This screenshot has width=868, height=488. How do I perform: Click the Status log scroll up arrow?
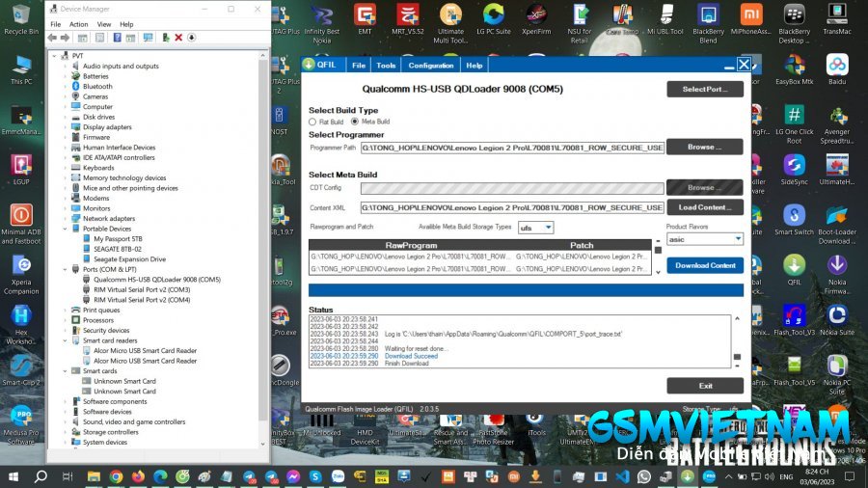(737, 319)
